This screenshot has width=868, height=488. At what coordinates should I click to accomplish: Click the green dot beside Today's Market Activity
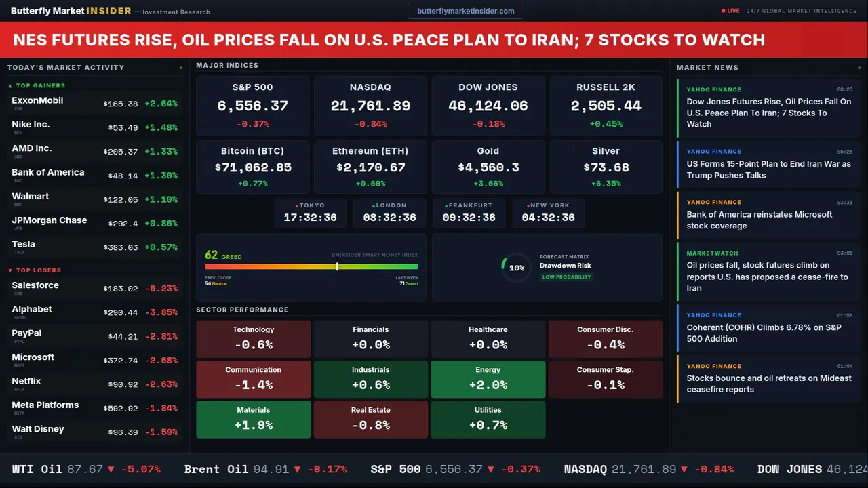point(180,68)
